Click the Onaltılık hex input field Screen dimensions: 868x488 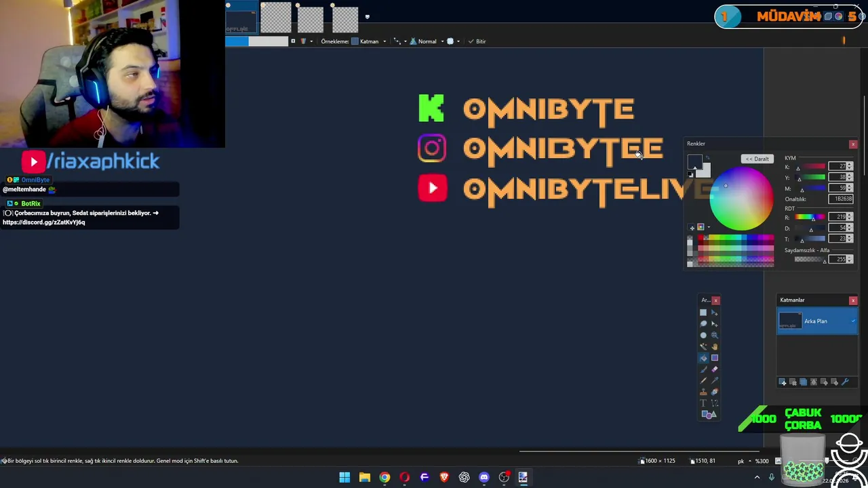point(841,199)
